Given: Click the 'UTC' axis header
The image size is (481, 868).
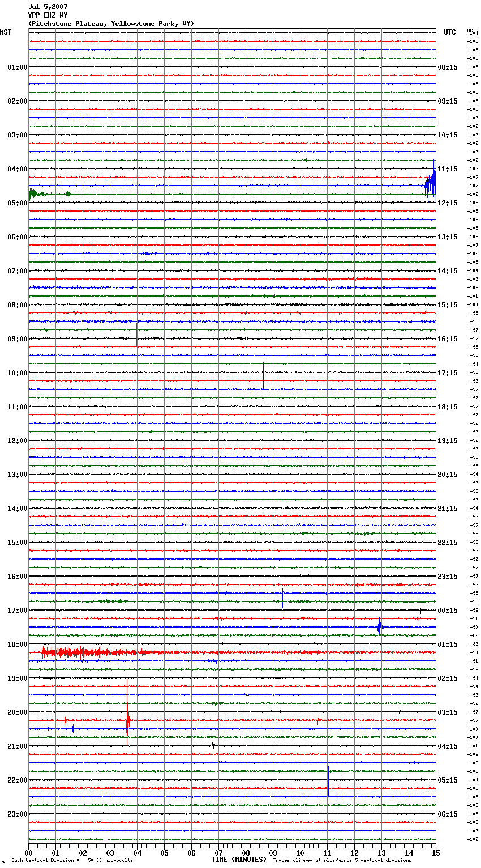Looking at the screenshot, I should [x=450, y=32].
